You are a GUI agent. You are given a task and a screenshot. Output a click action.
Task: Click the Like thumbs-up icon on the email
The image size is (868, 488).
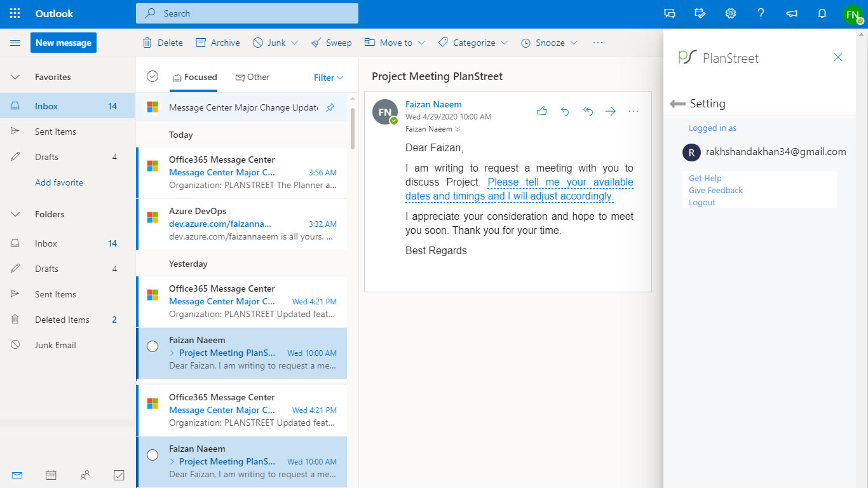tap(542, 111)
